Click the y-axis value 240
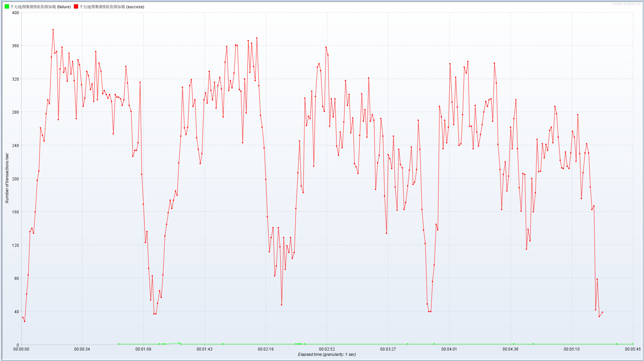Viewport: 644px width, 361px height. (x=16, y=146)
